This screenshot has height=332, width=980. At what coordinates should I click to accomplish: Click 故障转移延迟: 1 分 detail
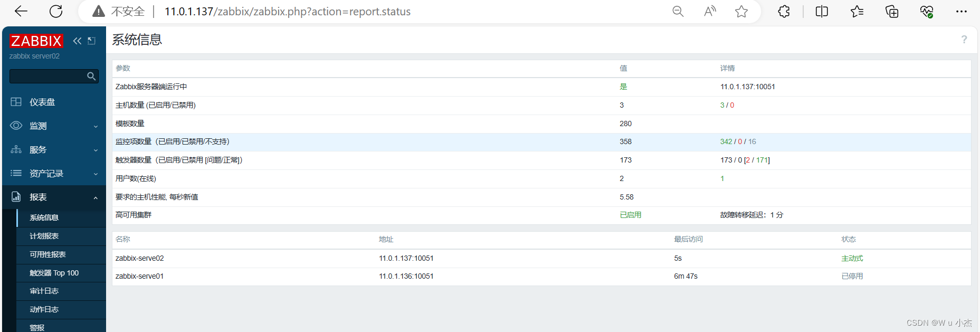(751, 215)
